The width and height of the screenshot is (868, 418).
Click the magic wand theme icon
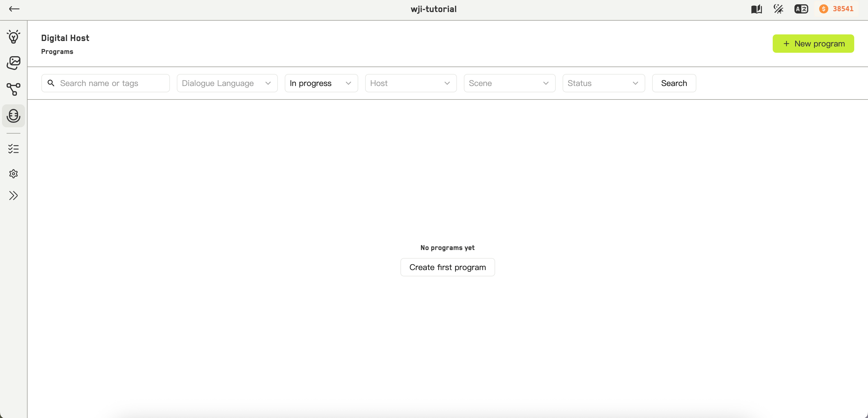click(779, 9)
